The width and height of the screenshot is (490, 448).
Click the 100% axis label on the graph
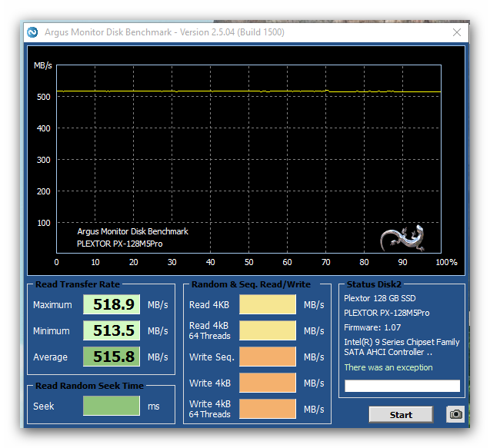[446, 262]
